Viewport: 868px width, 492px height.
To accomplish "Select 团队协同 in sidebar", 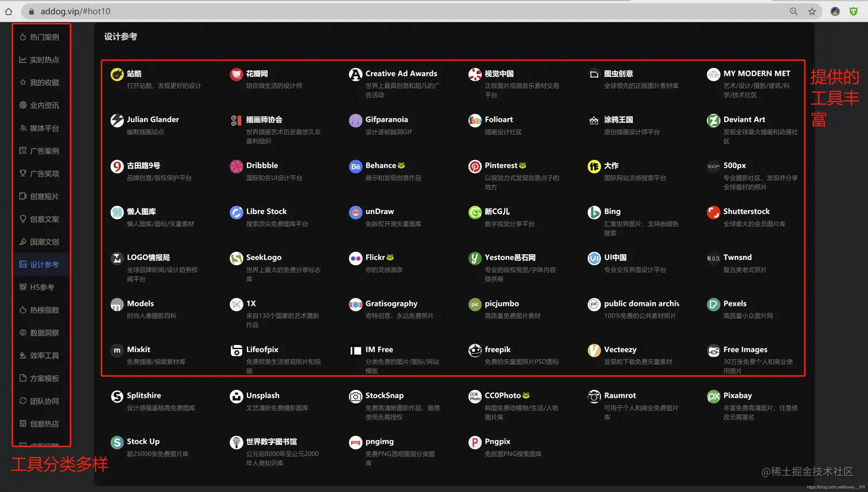I will (x=41, y=401).
